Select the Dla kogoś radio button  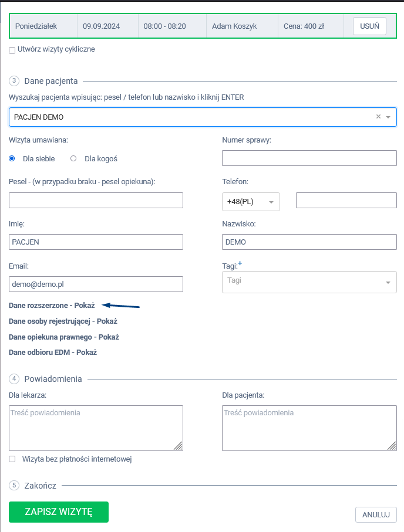click(x=73, y=158)
